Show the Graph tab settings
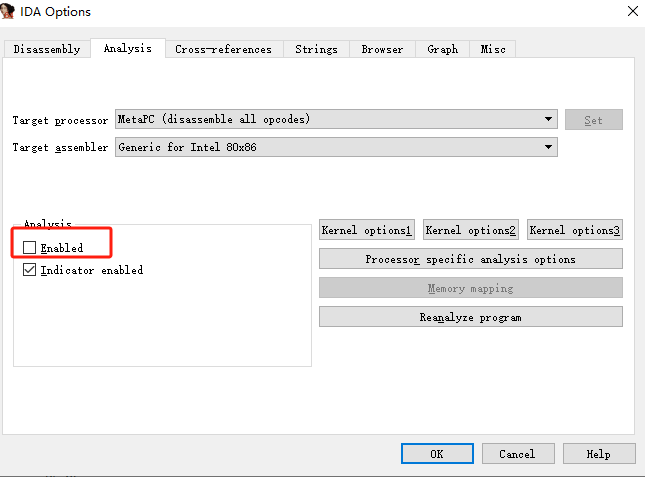 click(442, 49)
